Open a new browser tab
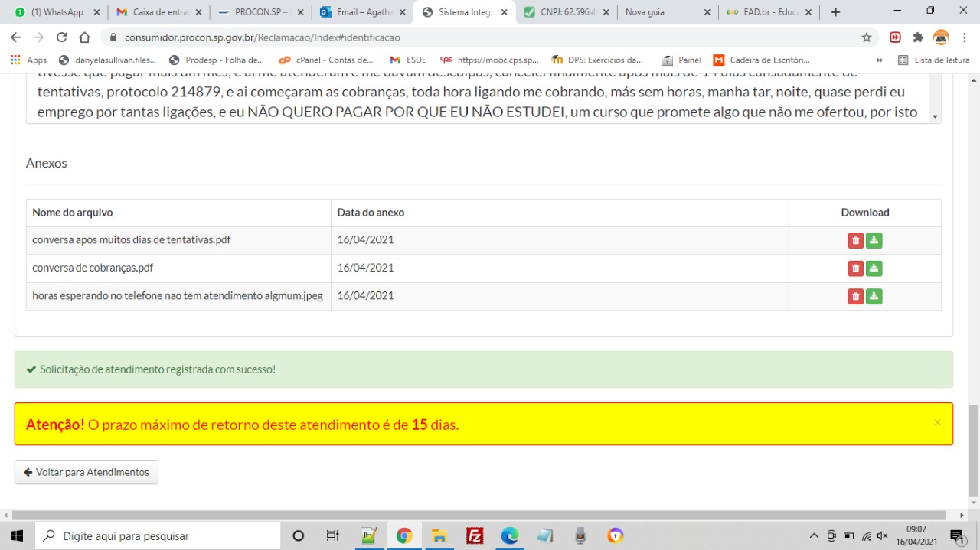The width and height of the screenshot is (980, 550). coord(835,12)
